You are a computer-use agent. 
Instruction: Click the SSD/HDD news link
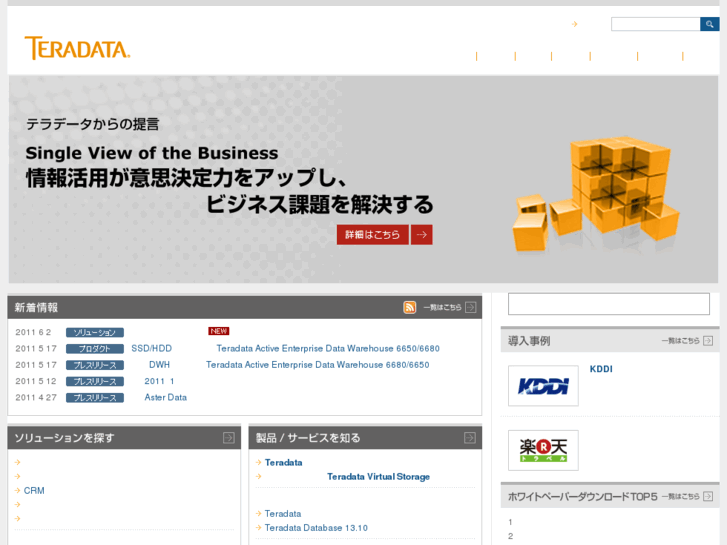tap(152, 348)
